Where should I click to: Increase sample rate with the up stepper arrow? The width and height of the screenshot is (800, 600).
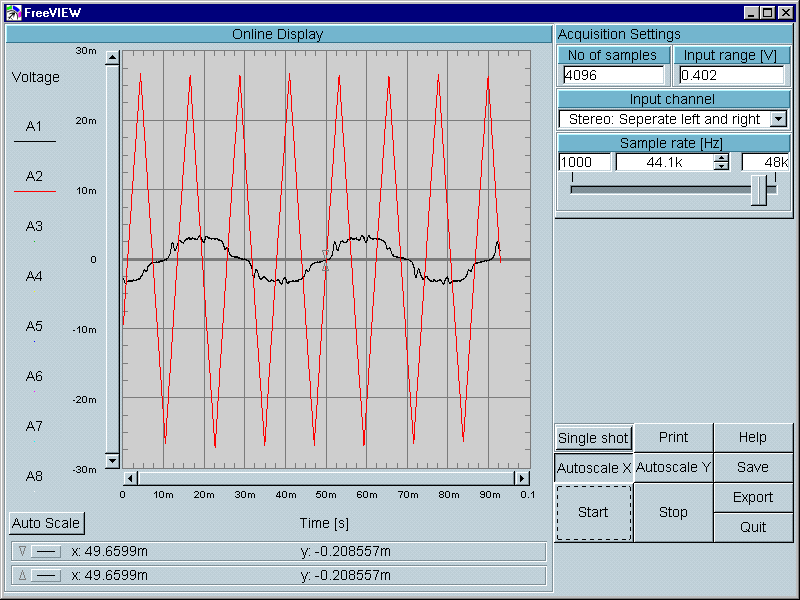click(721, 158)
